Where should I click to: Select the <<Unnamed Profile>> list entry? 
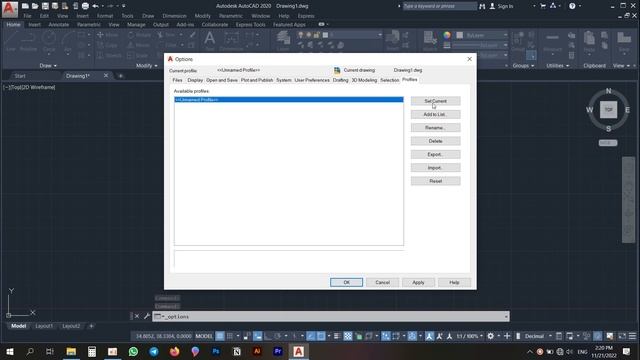(289, 100)
